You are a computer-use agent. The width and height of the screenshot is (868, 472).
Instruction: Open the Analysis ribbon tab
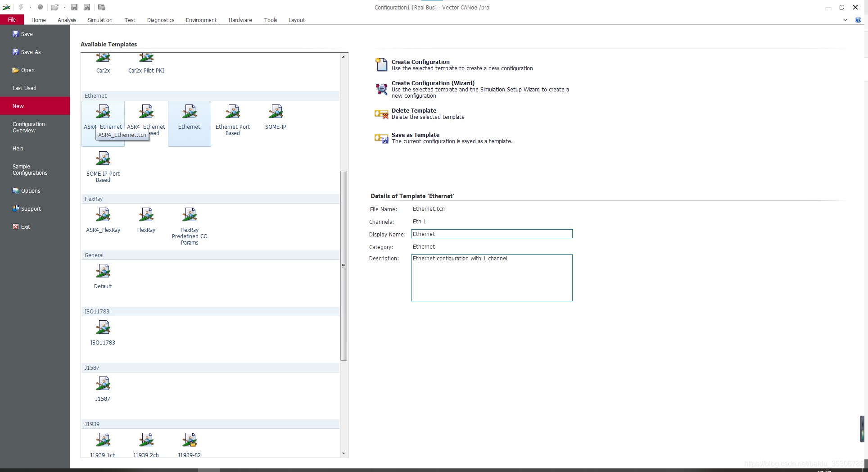pyautogui.click(x=67, y=20)
